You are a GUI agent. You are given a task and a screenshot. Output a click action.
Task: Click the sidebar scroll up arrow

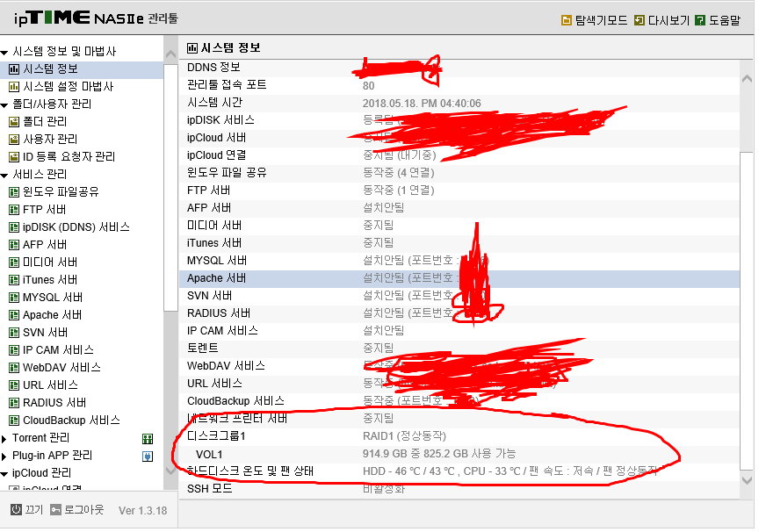(170, 54)
